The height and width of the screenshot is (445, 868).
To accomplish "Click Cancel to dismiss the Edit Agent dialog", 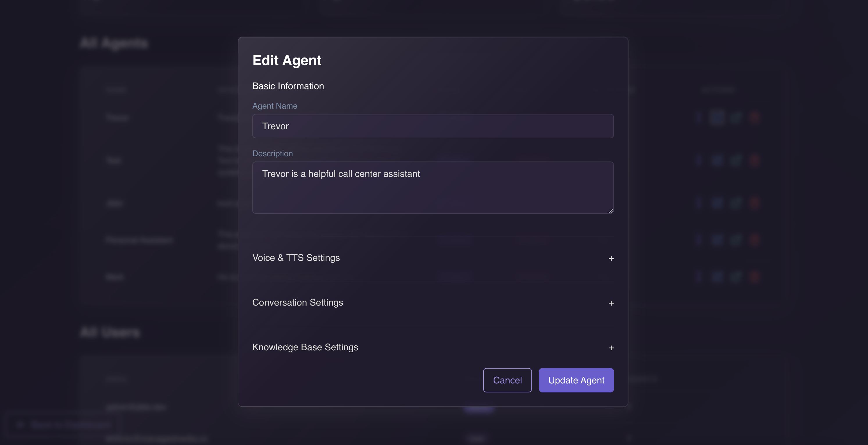I will 507,380.
